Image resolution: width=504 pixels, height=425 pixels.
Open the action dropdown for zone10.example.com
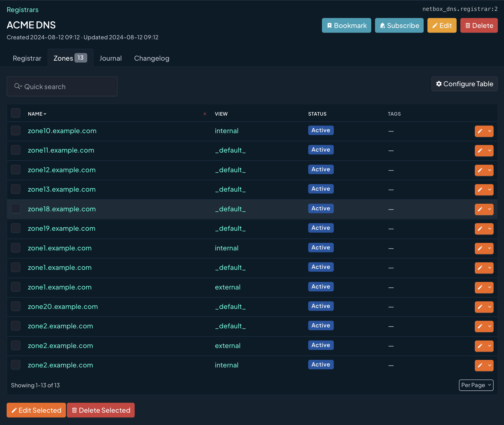pyautogui.click(x=490, y=131)
